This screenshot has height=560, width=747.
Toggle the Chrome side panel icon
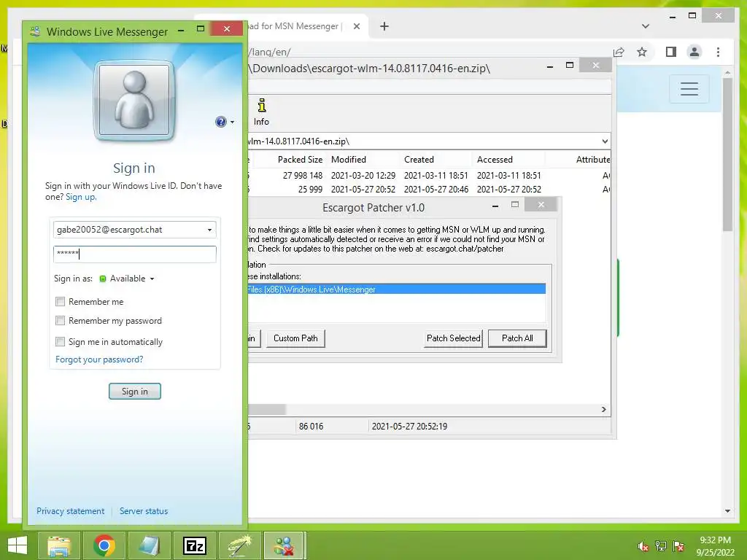[x=671, y=52]
